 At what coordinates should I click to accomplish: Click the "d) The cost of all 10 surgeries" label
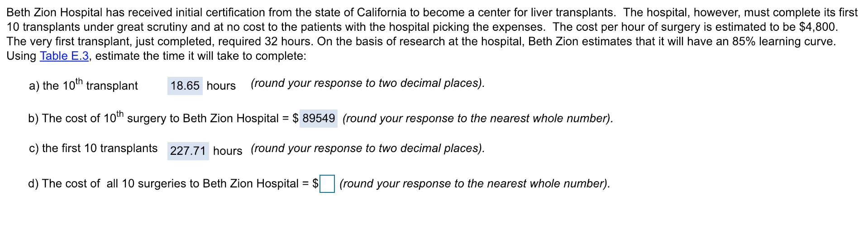(163, 184)
